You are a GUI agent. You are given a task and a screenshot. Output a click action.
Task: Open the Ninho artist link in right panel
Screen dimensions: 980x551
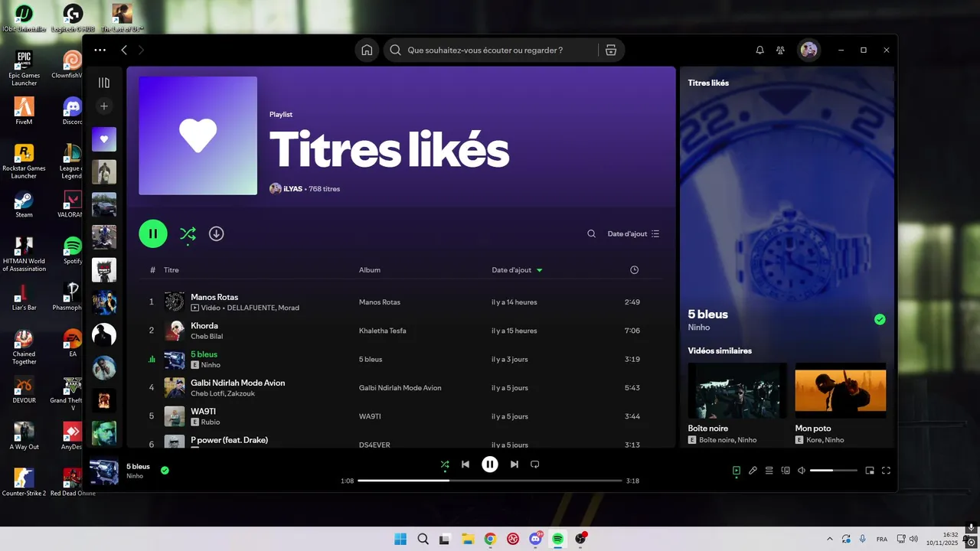(x=699, y=328)
